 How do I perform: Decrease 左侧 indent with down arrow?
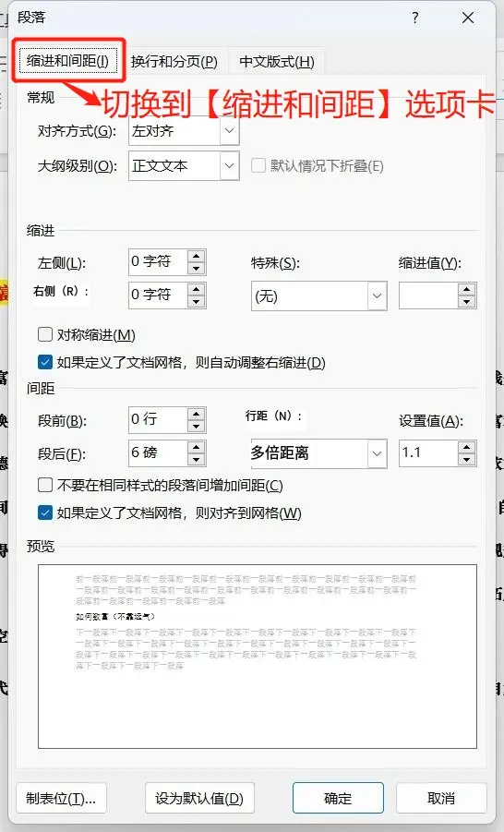(x=197, y=269)
